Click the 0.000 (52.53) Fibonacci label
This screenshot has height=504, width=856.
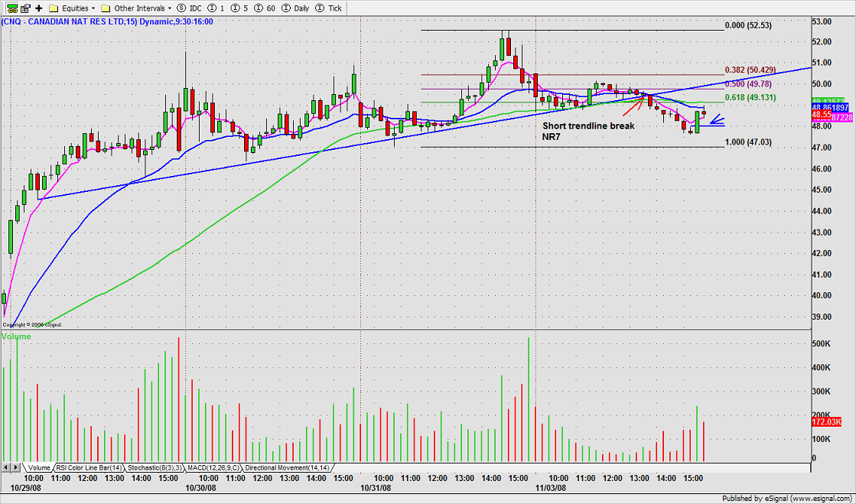748,25
